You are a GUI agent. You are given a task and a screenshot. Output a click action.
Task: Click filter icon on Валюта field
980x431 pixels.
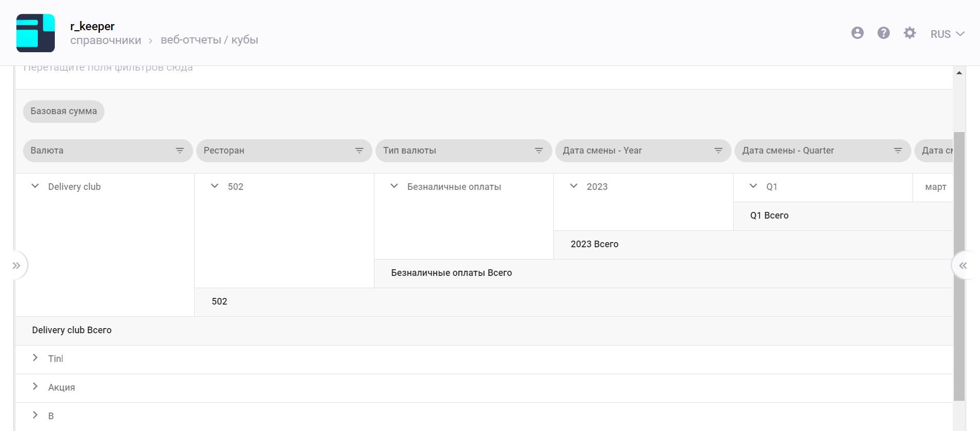[180, 150]
